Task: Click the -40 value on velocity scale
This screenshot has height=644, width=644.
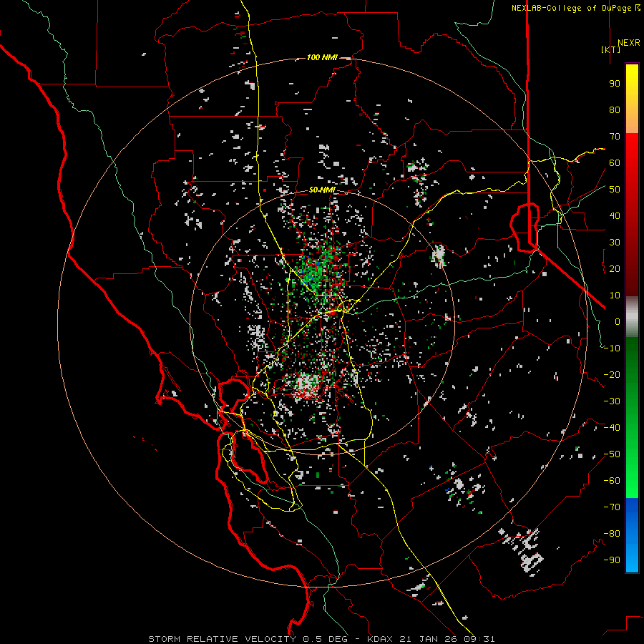Action: click(x=612, y=428)
